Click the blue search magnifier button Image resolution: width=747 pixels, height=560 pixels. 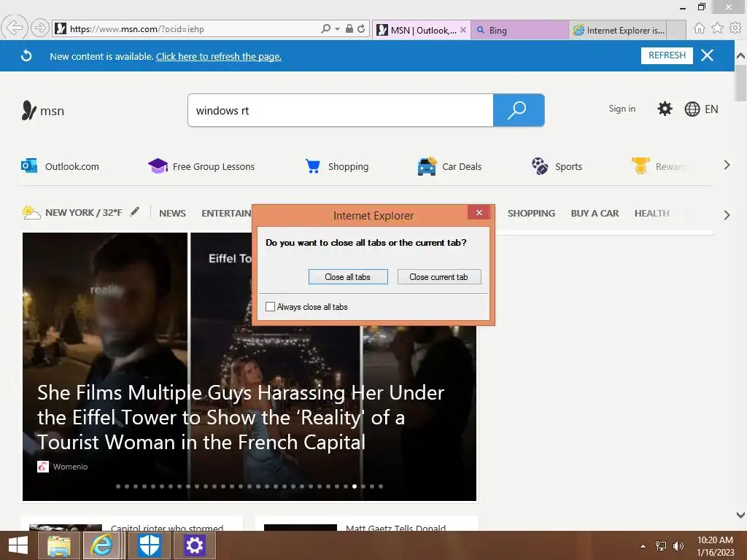[x=519, y=111]
